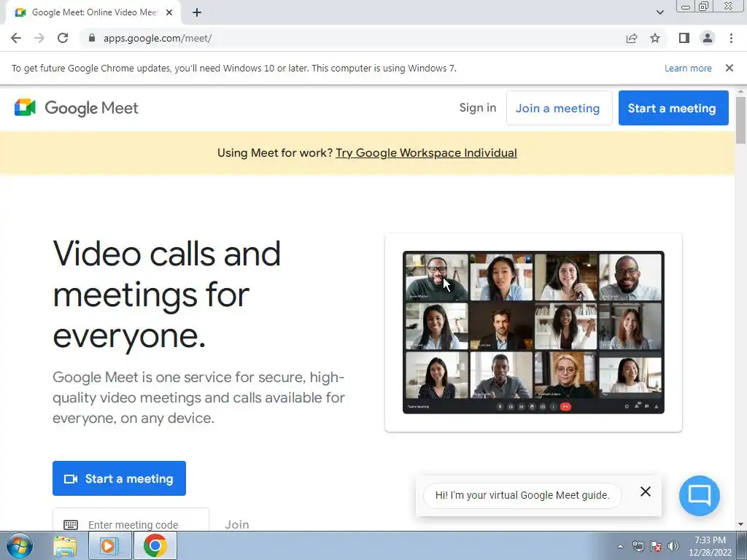Viewport: 747px width, 560px height.
Task: Click the header Start a meeting button
Action: [x=673, y=108]
